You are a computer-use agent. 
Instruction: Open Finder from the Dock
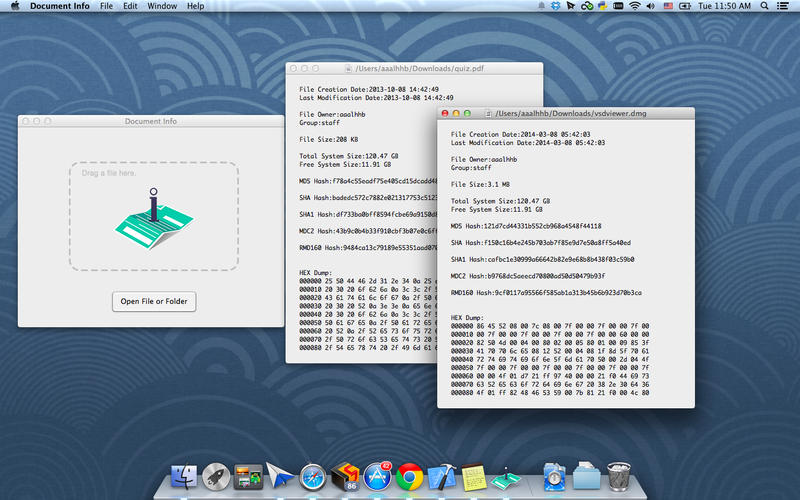(184, 477)
